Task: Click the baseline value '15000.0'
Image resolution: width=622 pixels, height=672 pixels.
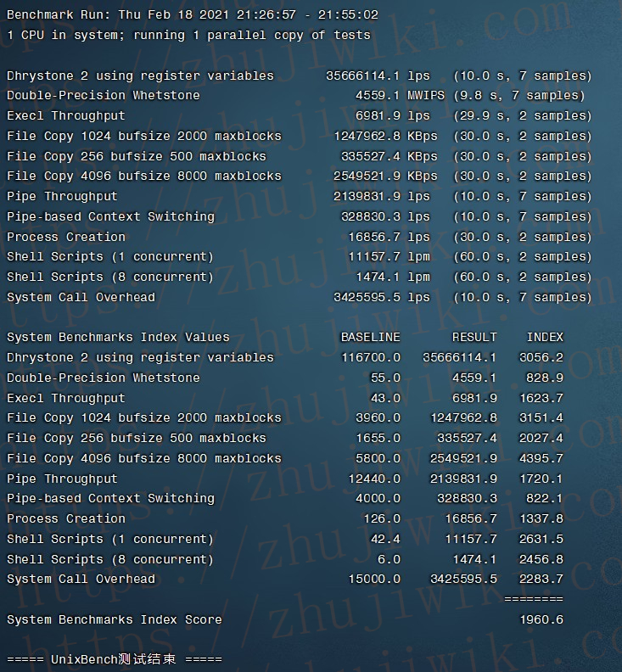Action: tap(374, 579)
